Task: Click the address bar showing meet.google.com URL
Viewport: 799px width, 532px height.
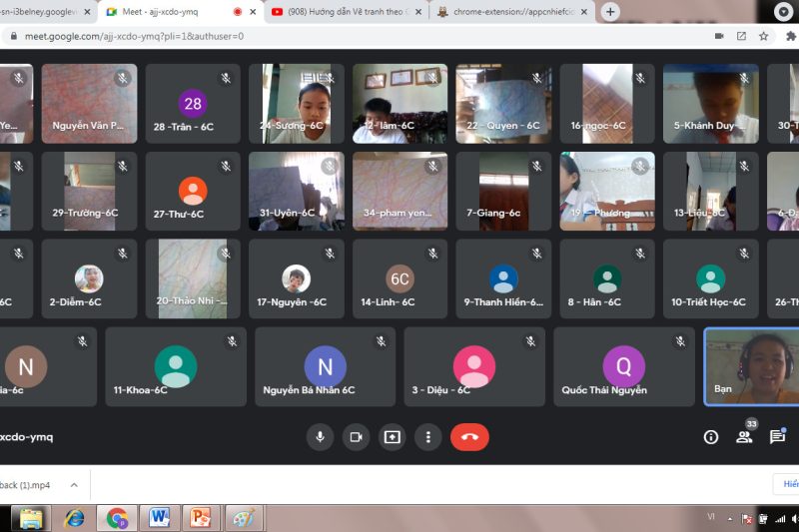Action: 350,36
